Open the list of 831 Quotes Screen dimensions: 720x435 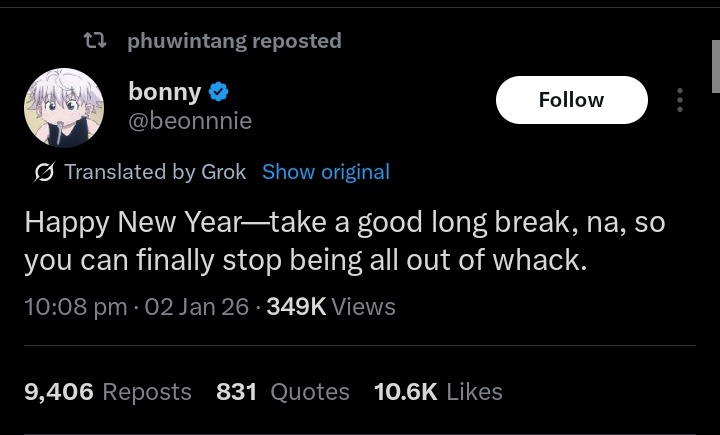coord(283,392)
